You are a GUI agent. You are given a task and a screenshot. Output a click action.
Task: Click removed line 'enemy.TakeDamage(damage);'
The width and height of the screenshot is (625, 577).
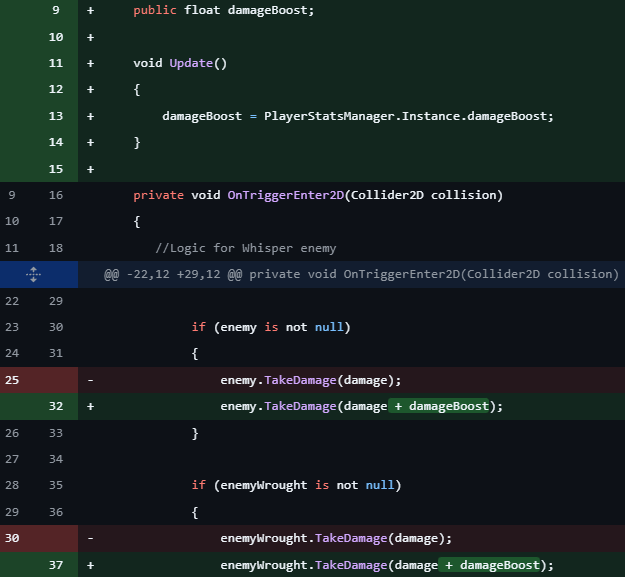[x=311, y=380]
